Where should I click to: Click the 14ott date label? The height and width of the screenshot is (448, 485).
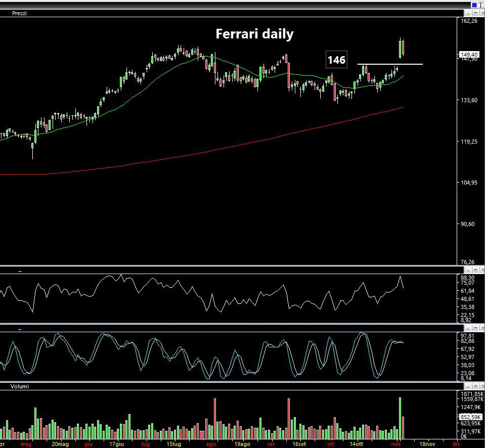click(x=357, y=444)
